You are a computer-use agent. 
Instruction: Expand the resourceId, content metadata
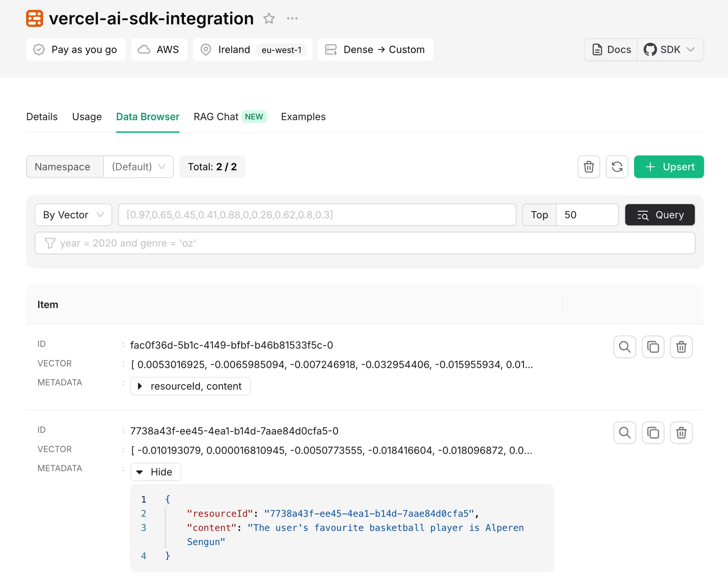pos(190,386)
